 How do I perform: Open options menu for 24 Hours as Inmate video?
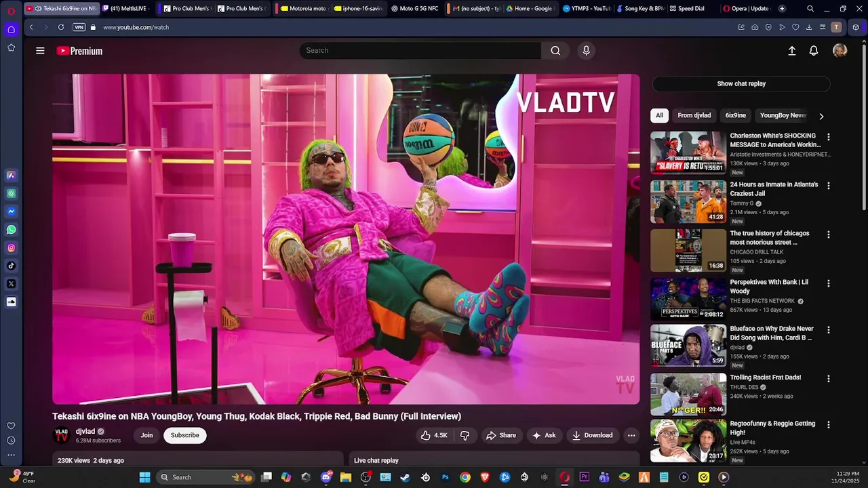click(828, 186)
